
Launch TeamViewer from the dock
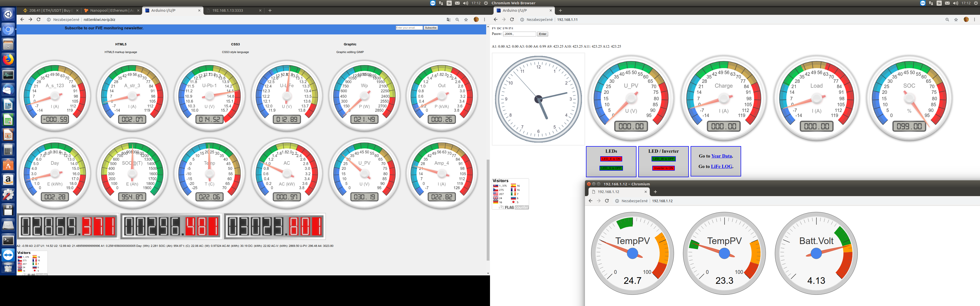(8, 255)
